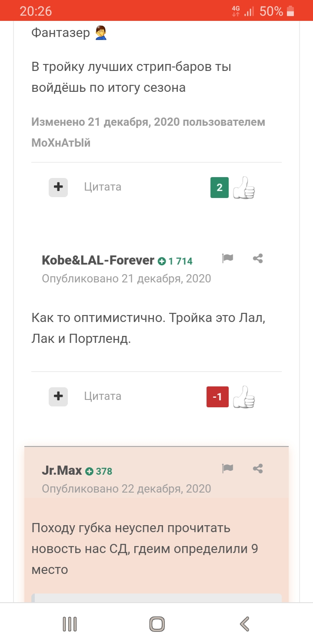Screen dimensions: 313x644
Task: Tap the plus multi-quote button under Kobe&LAL-Forever's post
Action: point(58,396)
